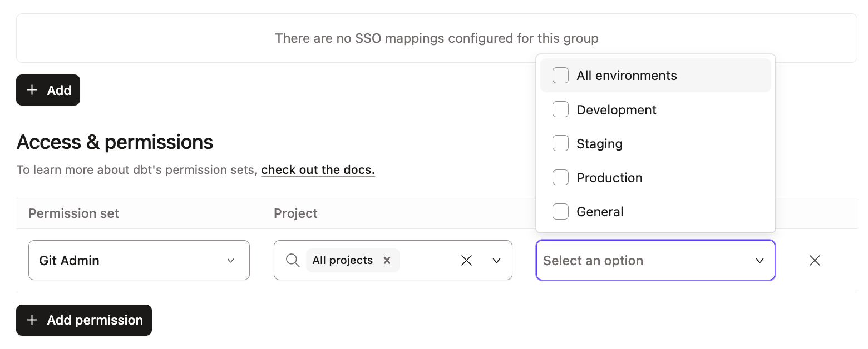Check the Development checkbox

tap(560, 109)
